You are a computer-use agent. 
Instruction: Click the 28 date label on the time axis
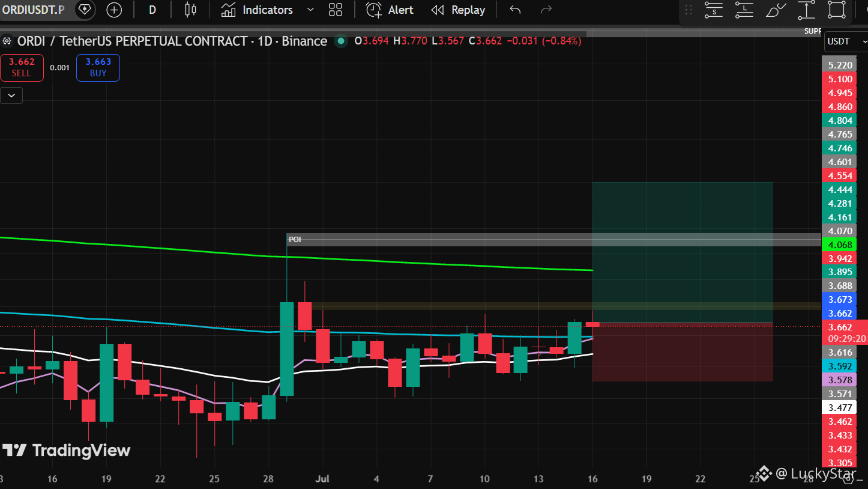point(268,479)
